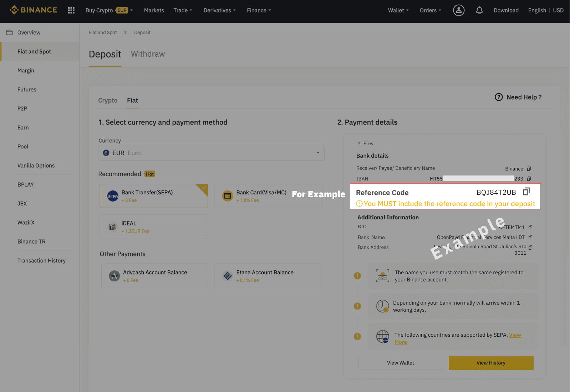Open the notifications bell
Image resolution: width=570 pixels, height=392 pixels.
click(479, 10)
